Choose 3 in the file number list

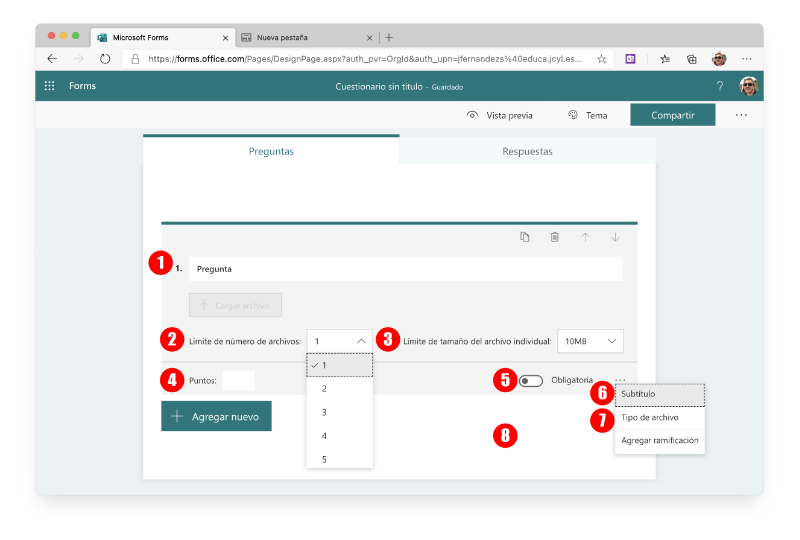pyautogui.click(x=339, y=412)
